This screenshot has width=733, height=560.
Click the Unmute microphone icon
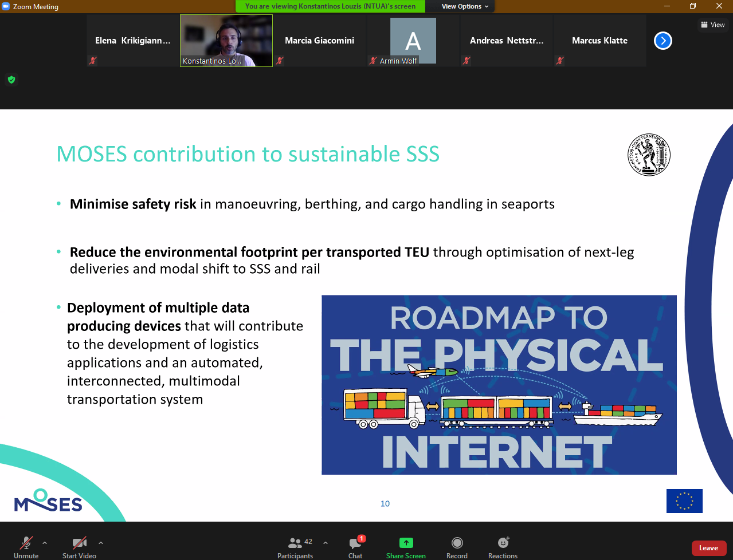point(26,543)
